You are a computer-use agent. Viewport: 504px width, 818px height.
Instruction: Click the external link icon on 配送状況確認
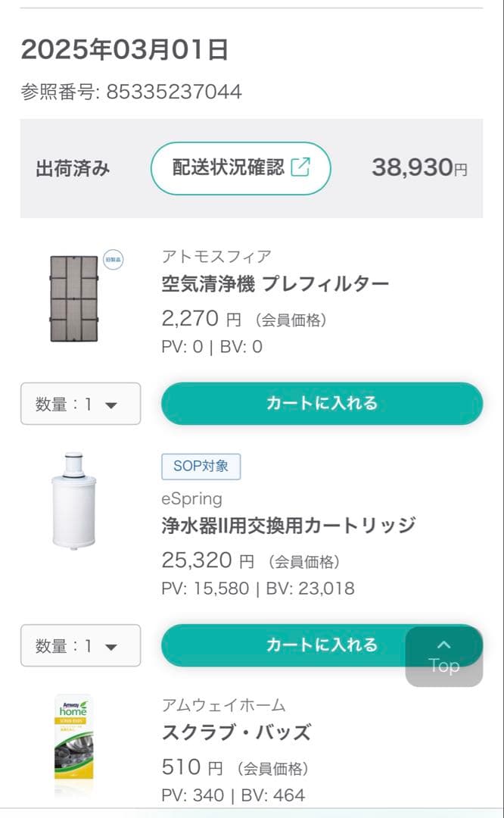(x=301, y=168)
